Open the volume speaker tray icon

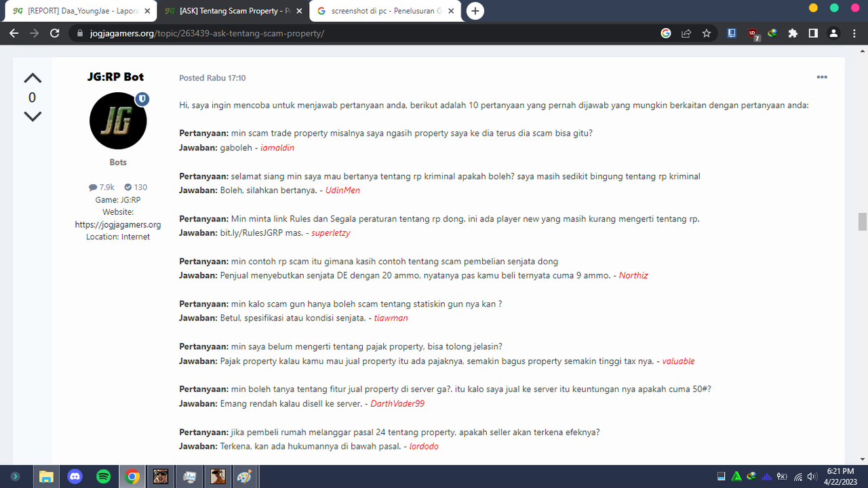click(x=812, y=476)
